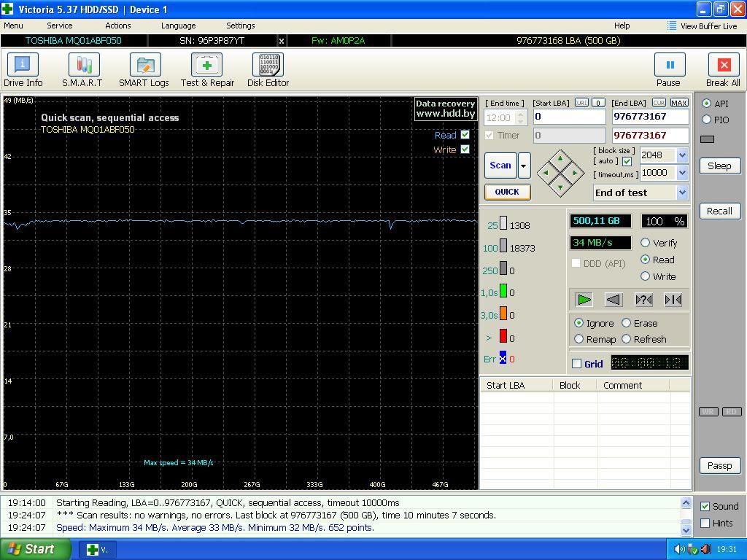Click the CUR button for End LBA
Image resolution: width=747 pixels, height=560 pixels.
coord(659,103)
